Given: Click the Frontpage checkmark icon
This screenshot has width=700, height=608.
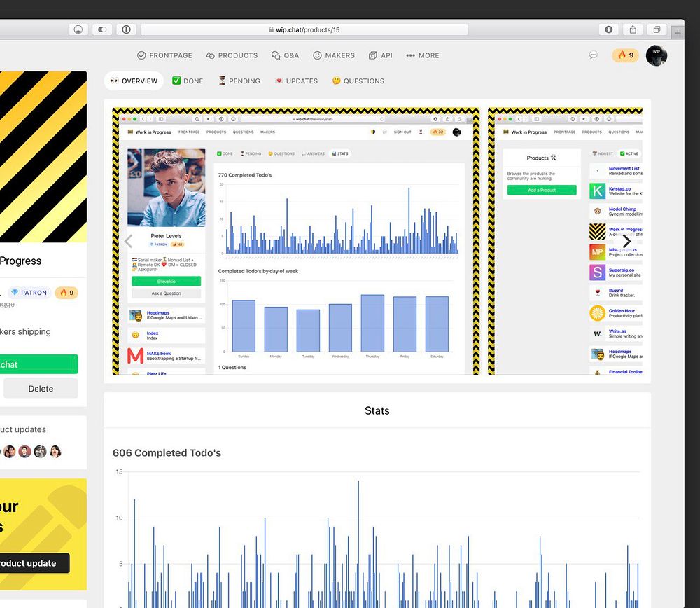Looking at the screenshot, I should pos(141,55).
